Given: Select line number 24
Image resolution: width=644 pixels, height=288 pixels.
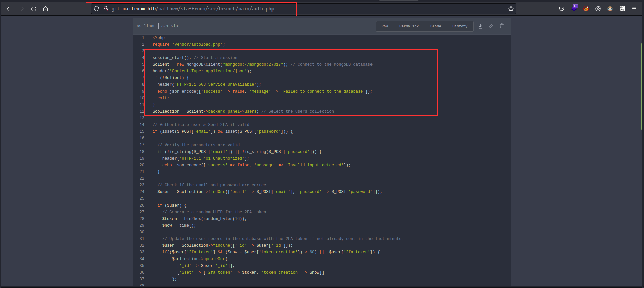Looking at the screenshot, I should tap(142, 192).
